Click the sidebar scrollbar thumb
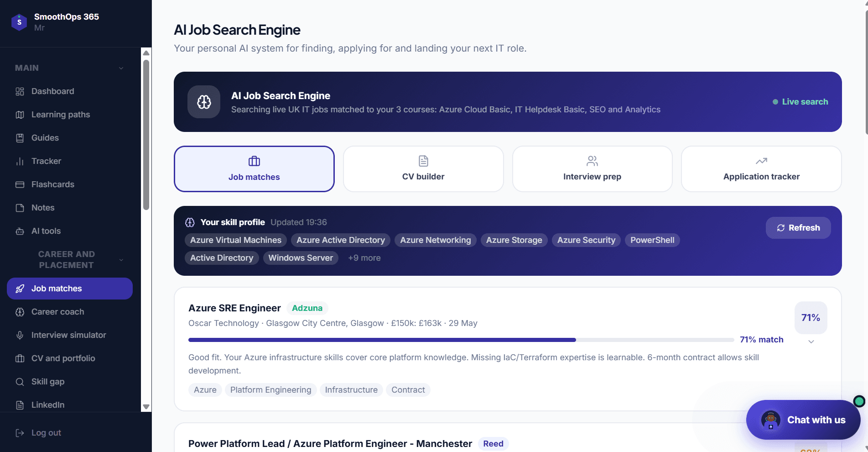Screen dimensions: 868x452 tap(146, 135)
